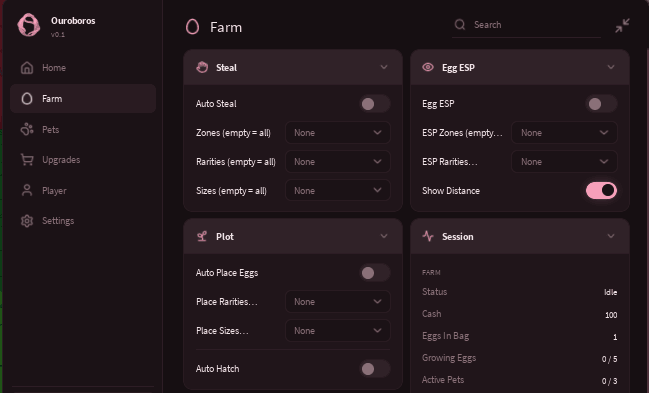
Task: Click the Active Pets value '0 / 3'
Action: tap(609, 381)
